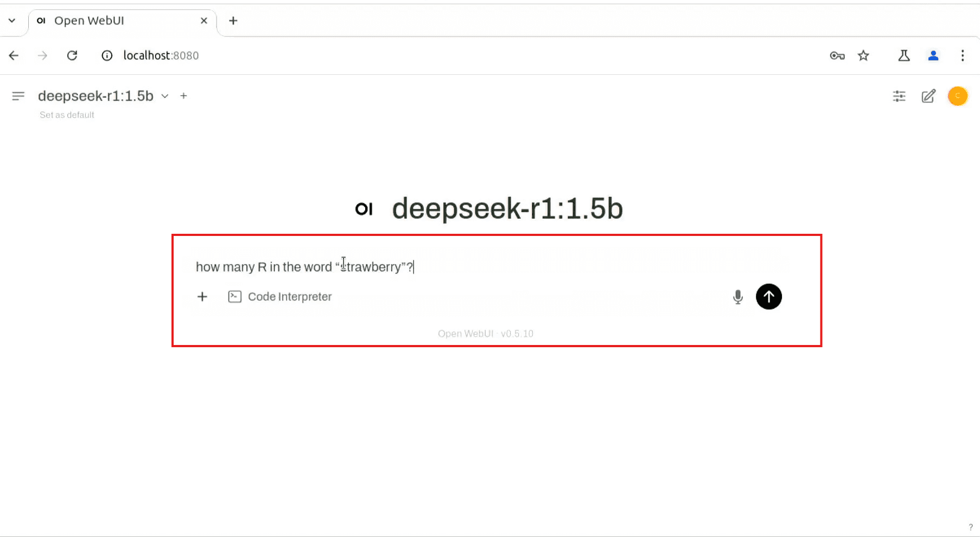Open the user profile avatar menu
980x537 pixels.
click(958, 96)
